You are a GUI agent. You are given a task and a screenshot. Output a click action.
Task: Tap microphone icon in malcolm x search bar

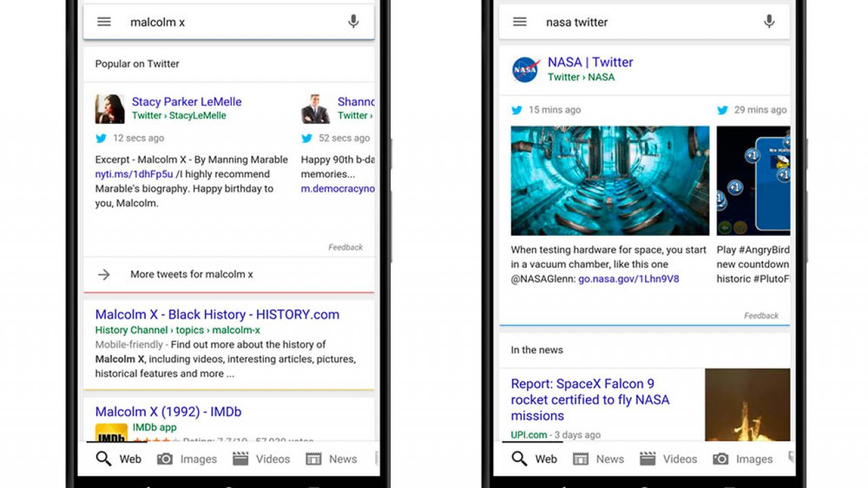[x=353, y=22]
